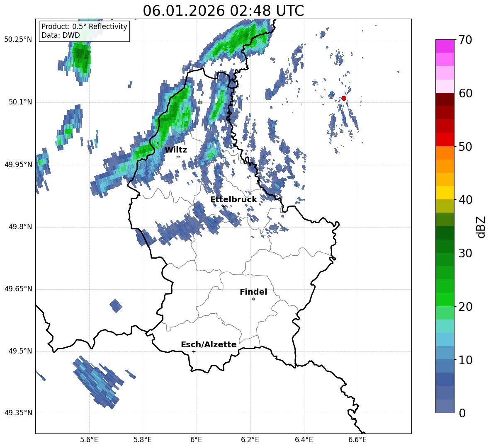Click the 5.8°E longitude label

[143, 440]
